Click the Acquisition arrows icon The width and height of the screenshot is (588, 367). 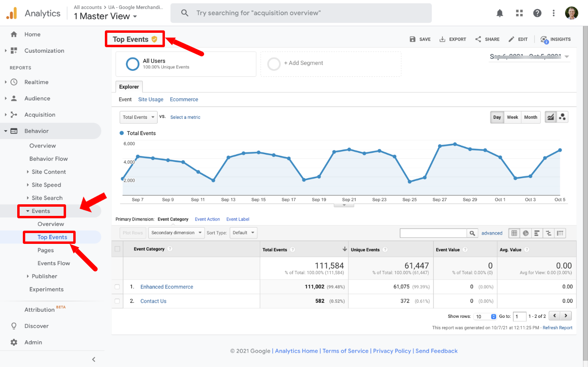(x=14, y=115)
